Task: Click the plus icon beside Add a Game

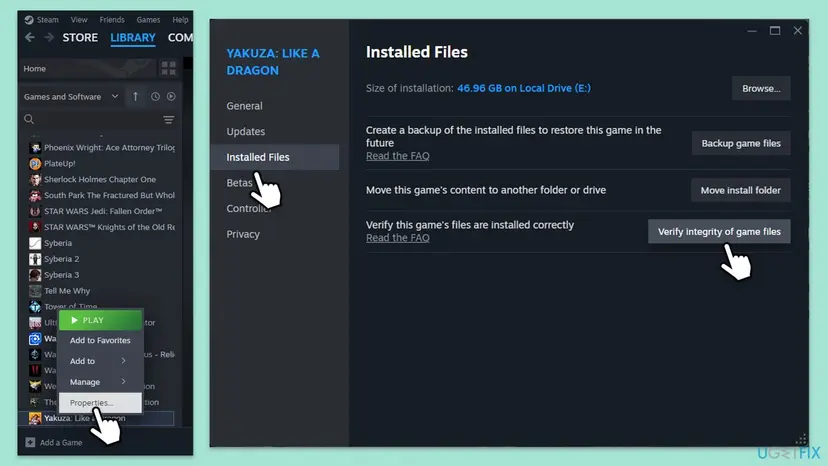Action: (x=30, y=442)
